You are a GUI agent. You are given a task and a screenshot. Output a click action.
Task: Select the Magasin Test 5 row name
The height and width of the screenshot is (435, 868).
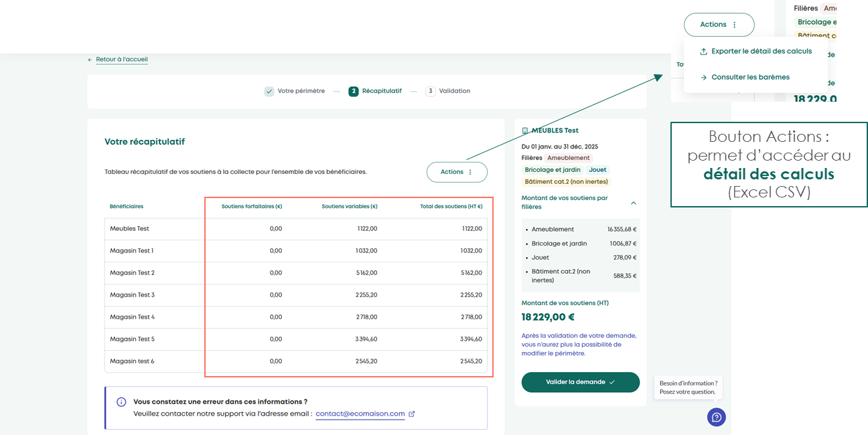(133, 339)
